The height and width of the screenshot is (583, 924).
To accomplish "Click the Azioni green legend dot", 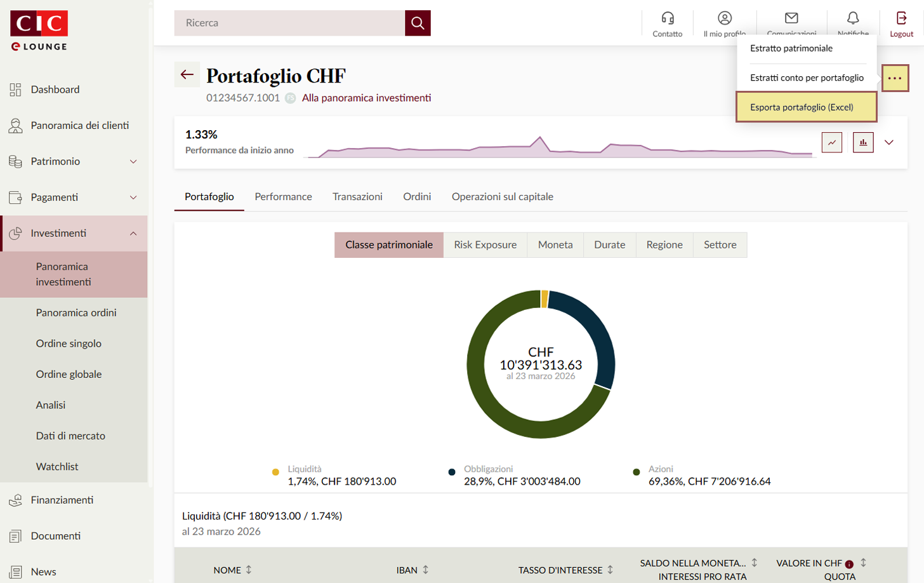I will [x=636, y=472].
